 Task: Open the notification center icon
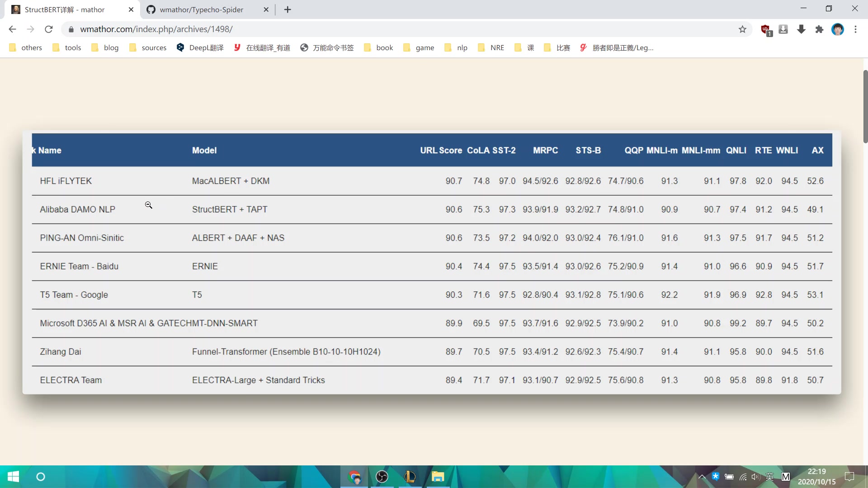click(x=849, y=477)
